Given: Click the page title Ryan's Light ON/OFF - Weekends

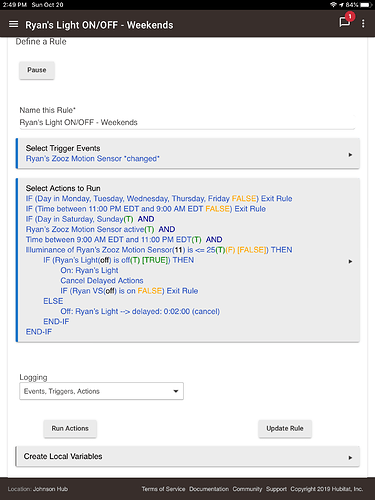Looking at the screenshot, I should [x=99, y=25].
